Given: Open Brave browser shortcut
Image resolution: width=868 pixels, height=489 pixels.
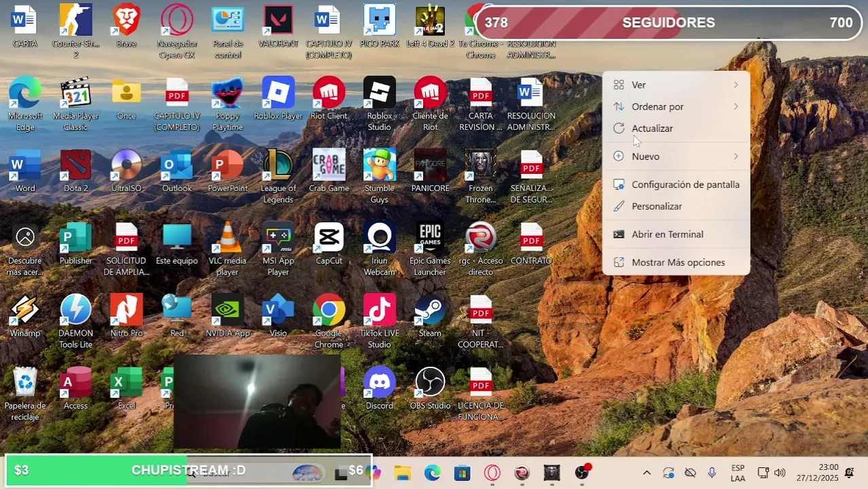Looking at the screenshot, I should (126, 27).
